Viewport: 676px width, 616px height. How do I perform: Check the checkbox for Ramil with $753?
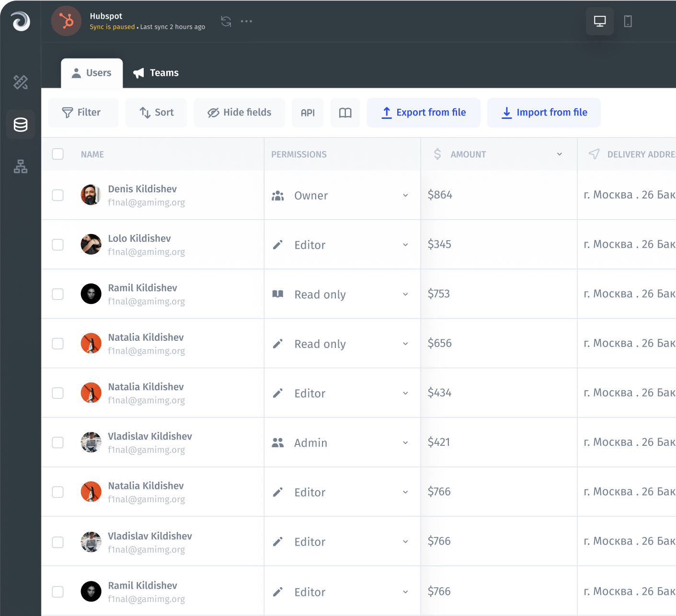[58, 294]
